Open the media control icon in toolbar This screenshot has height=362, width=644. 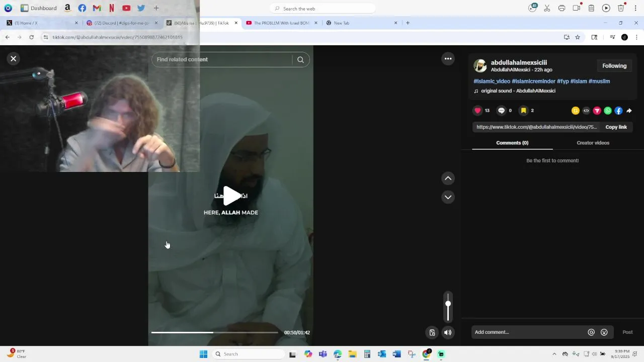coord(612,37)
